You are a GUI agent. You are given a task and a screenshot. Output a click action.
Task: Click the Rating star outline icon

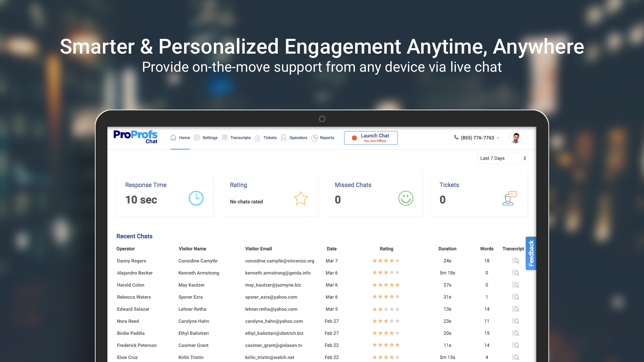[301, 198]
